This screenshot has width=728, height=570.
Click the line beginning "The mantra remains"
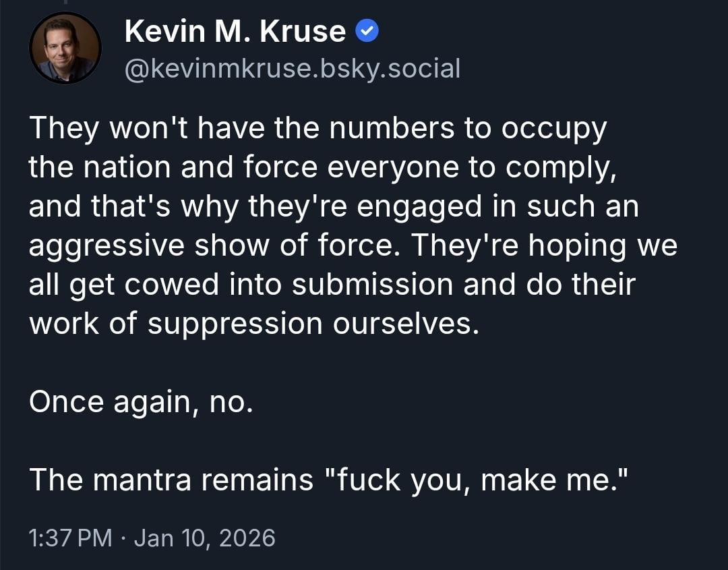328,480
